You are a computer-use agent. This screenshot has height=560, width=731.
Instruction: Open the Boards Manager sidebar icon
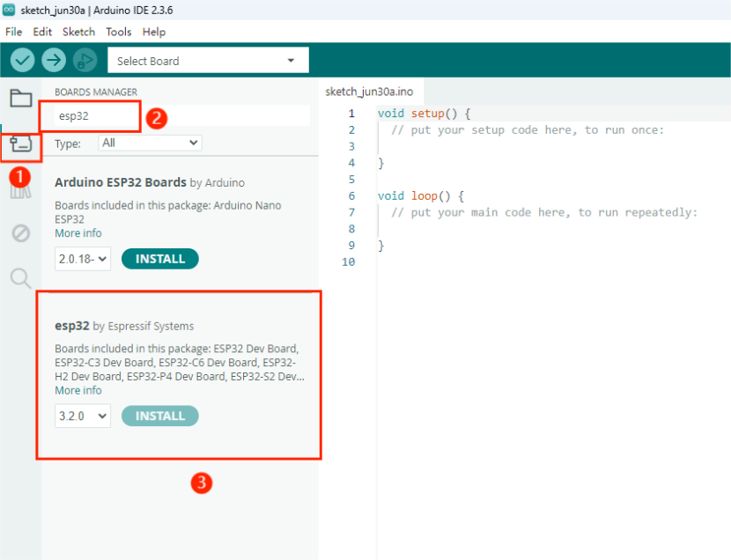[x=20, y=144]
